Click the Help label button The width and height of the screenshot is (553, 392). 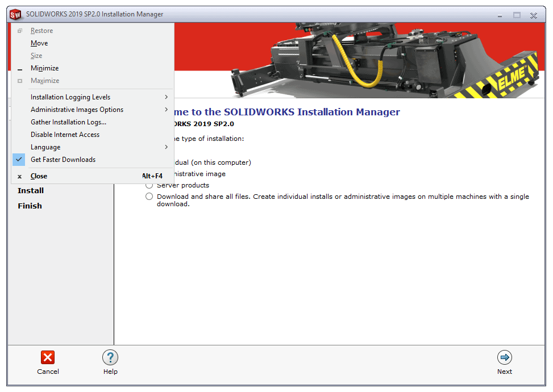click(110, 372)
